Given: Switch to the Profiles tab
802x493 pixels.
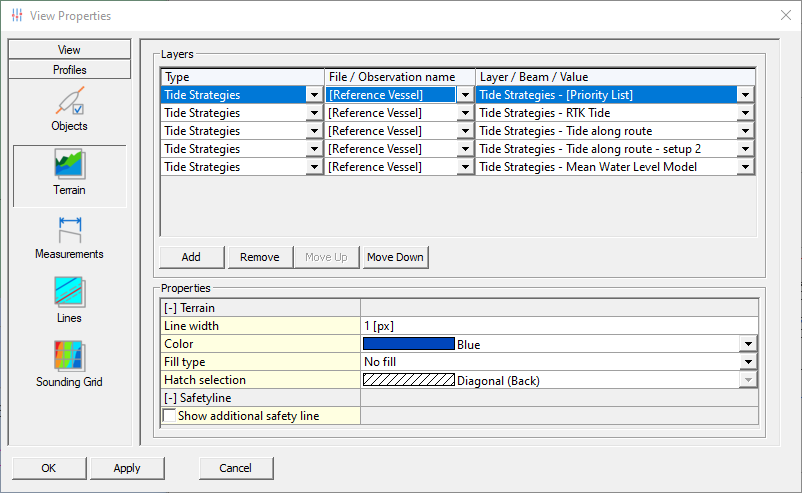Looking at the screenshot, I should (x=69, y=70).
